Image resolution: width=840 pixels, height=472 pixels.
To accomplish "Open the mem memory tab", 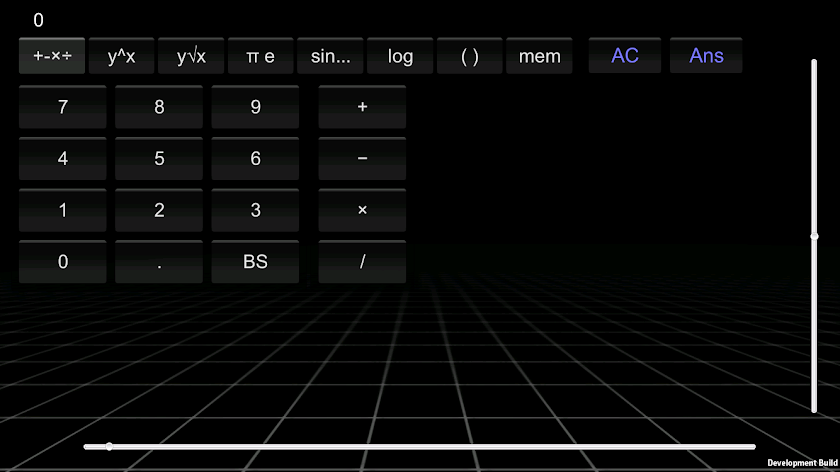I will tap(539, 56).
